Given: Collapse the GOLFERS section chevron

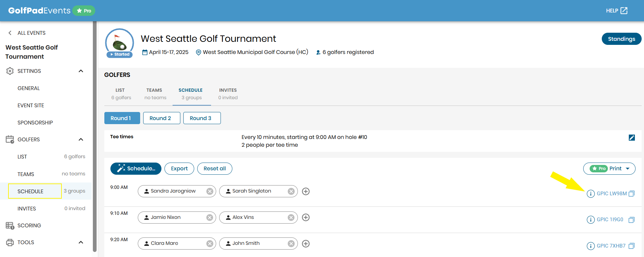Looking at the screenshot, I should click(81, 139).
